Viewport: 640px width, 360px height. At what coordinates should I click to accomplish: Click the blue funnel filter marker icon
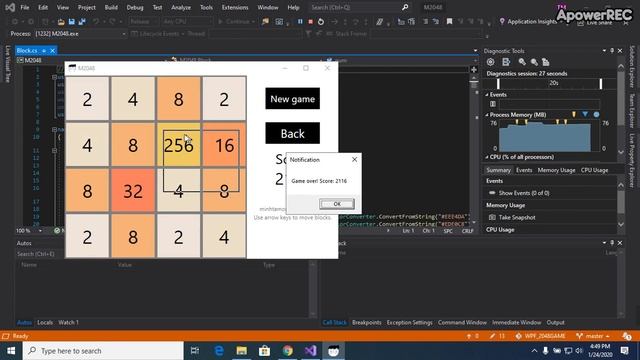tap(585, 114)
